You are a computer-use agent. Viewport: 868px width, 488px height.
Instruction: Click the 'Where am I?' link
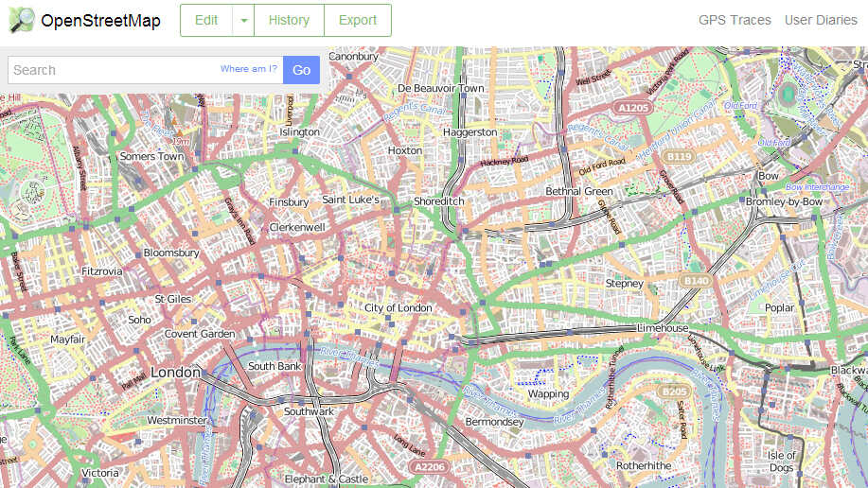(249, 69)
